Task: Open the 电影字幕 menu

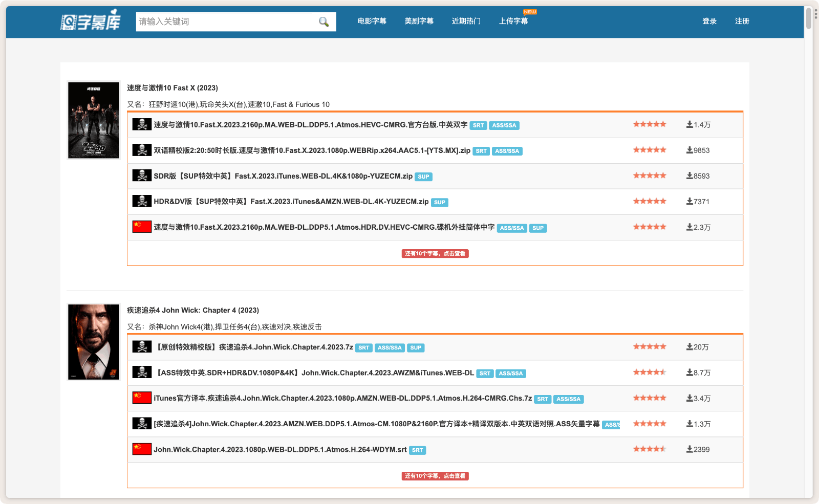Action: (x=372, y=21)
